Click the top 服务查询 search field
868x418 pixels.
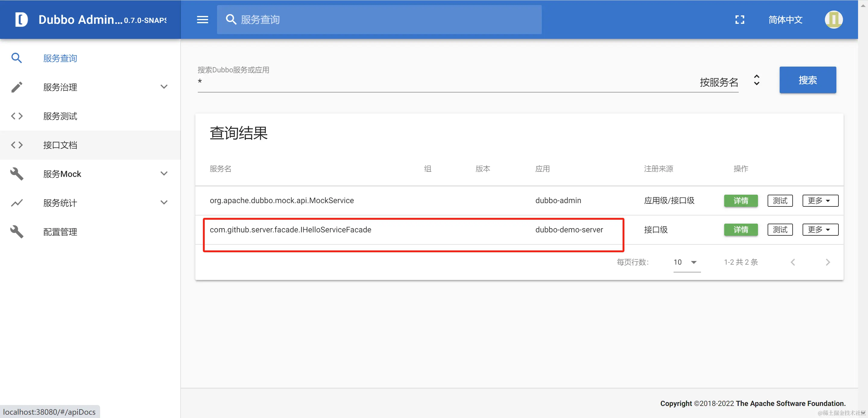click(x=379, y=20)
